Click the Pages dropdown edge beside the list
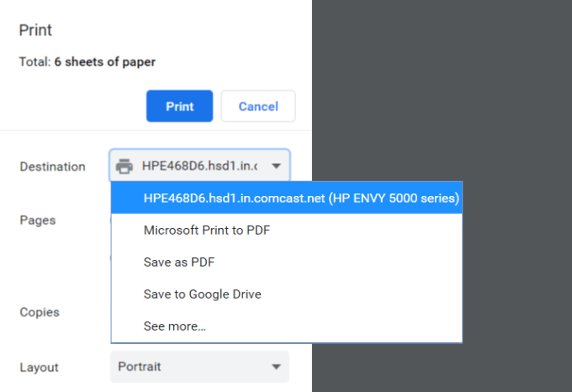The height and width of the screenshot is (392, 572). pyautogui.click(x=110, y=220)
